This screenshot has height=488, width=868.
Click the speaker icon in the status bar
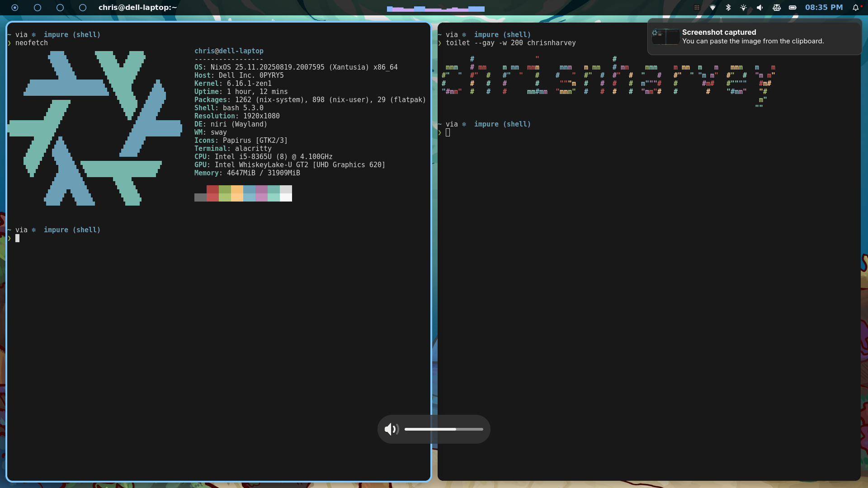point(759,8)
